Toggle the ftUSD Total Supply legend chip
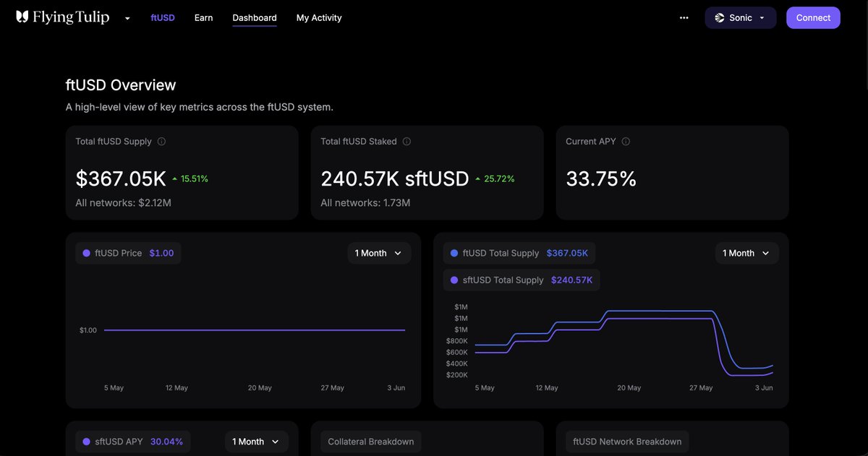 pos(519,253)
